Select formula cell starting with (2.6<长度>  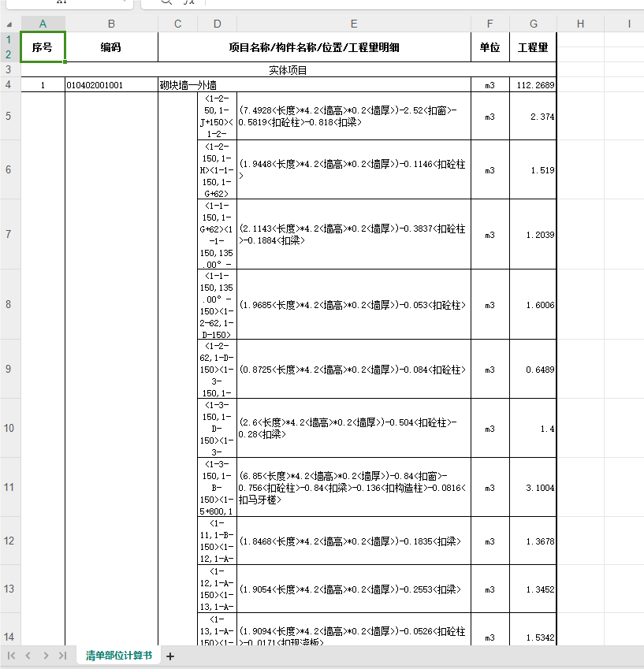pyautogui.click(x=354, y=428)
